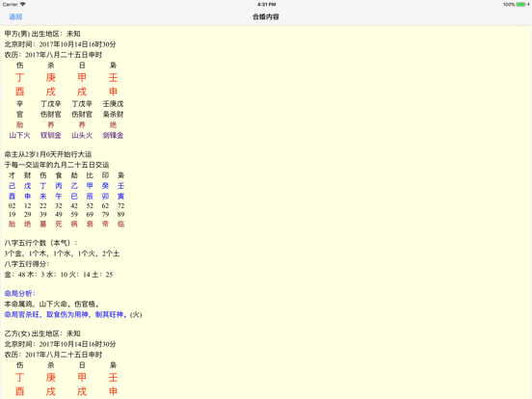Click 劫 header in luck cycle table
The width and height of the screenshot is (532, 399).
[x=74, y=175]
